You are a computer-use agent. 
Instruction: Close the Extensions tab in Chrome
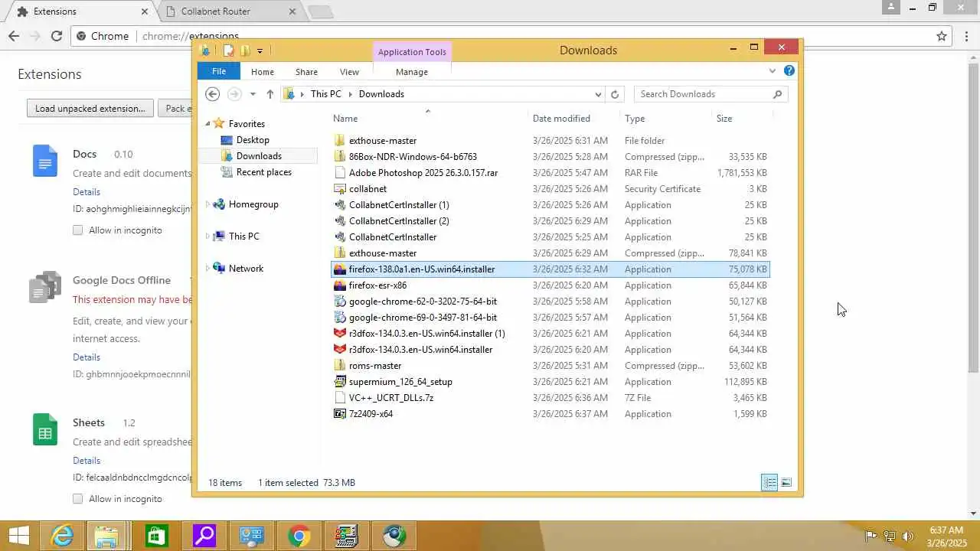145,11
